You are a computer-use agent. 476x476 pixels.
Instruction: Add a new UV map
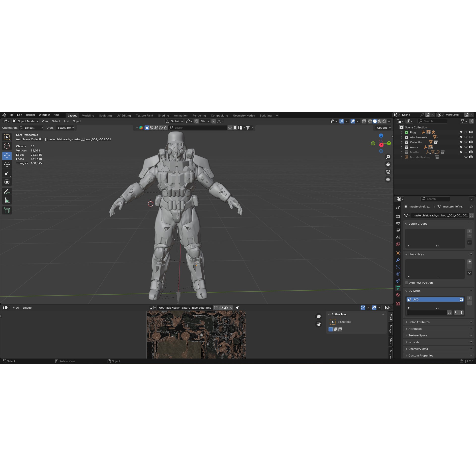(x=470, y=298)
